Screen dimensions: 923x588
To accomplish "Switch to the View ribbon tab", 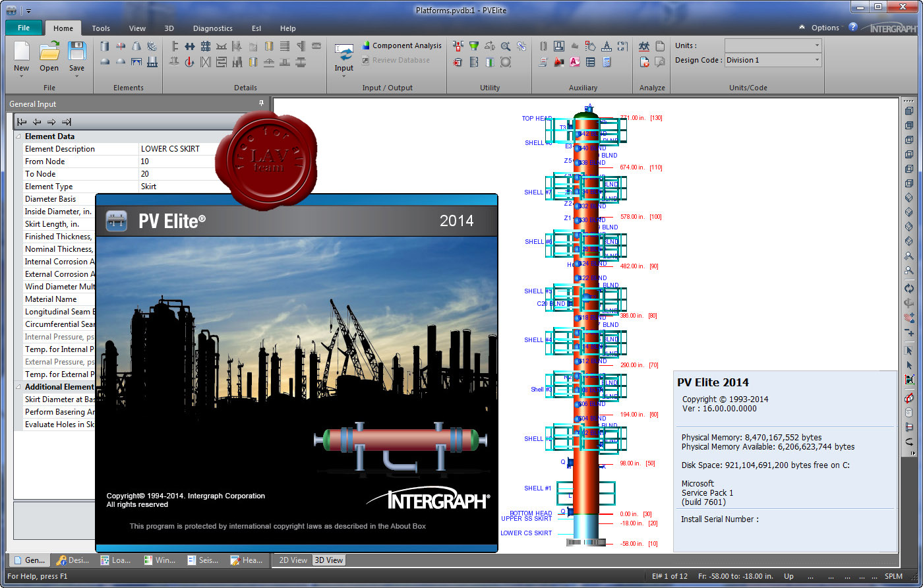I will [x=137, y=28].
